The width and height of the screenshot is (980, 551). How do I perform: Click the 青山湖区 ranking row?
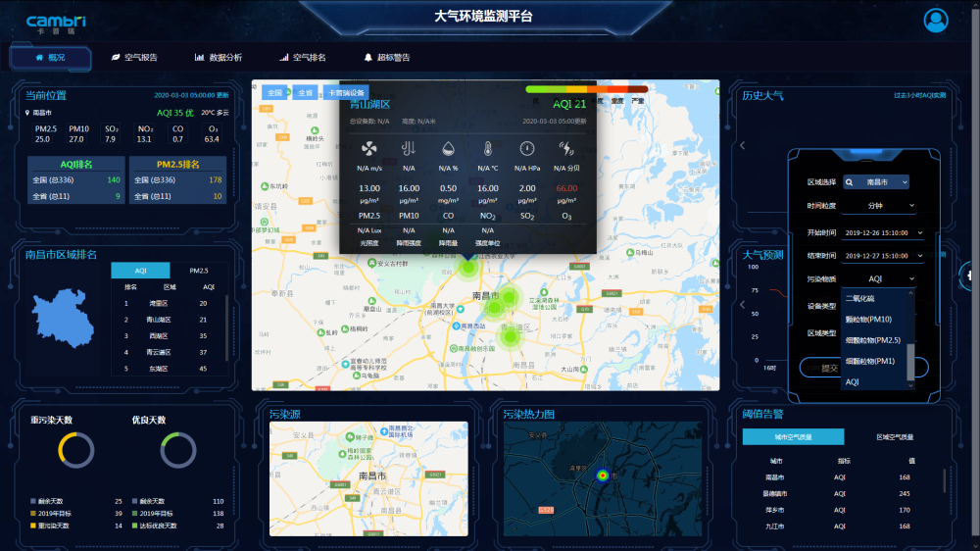click(x=168, y=320)
